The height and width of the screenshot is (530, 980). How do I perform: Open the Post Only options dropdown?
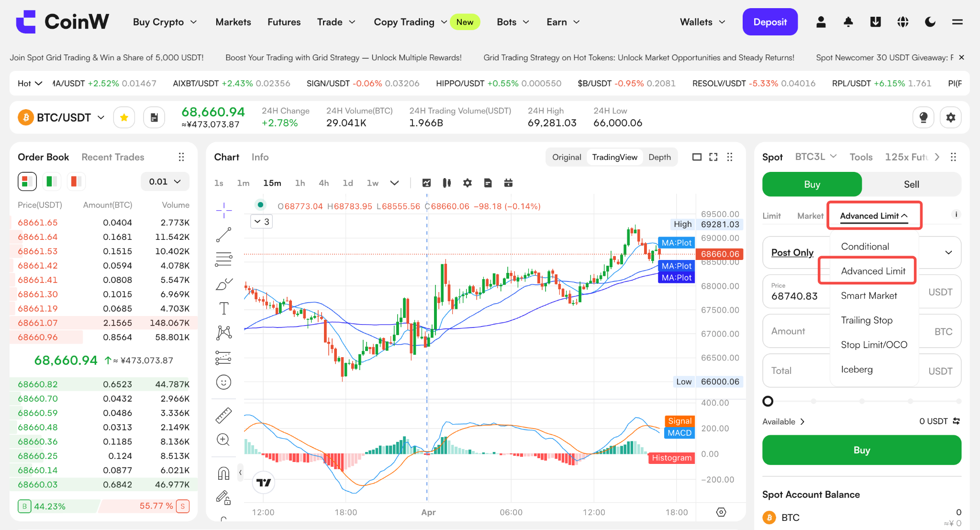948,252
